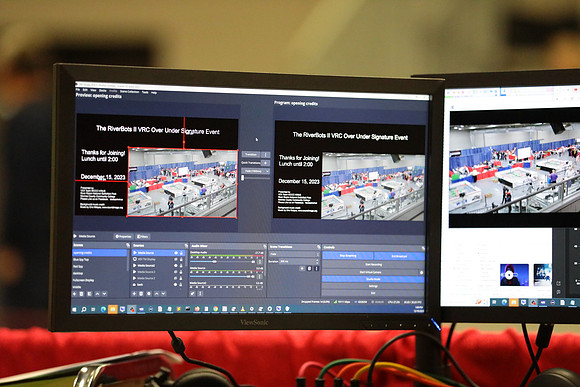Click Transition button between previews

click(251, 154)
